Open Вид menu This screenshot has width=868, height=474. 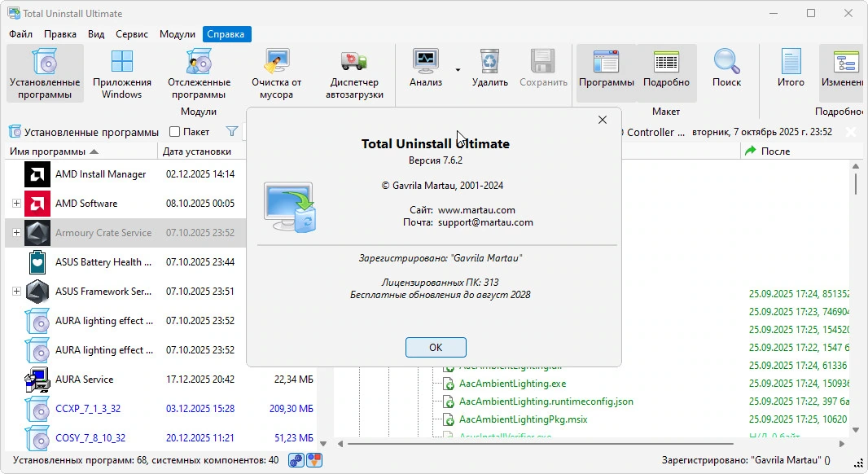click(96, 34)
